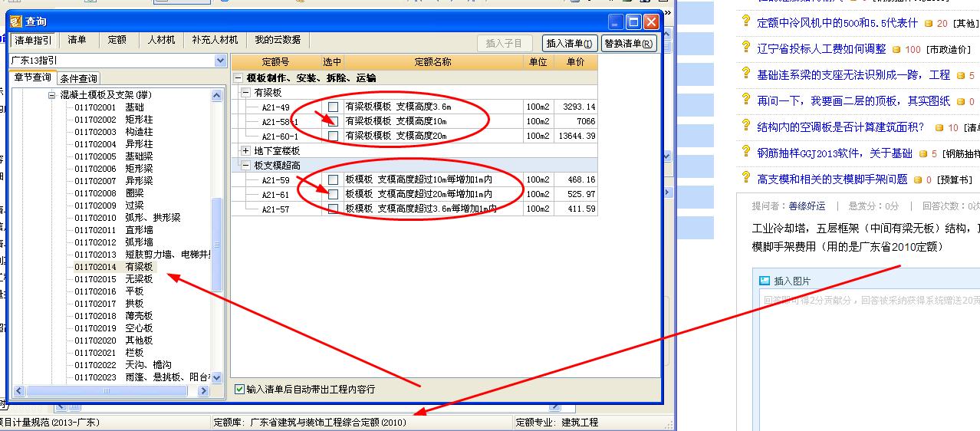Open the 我的云数据 tab

(x=278, y=40)
